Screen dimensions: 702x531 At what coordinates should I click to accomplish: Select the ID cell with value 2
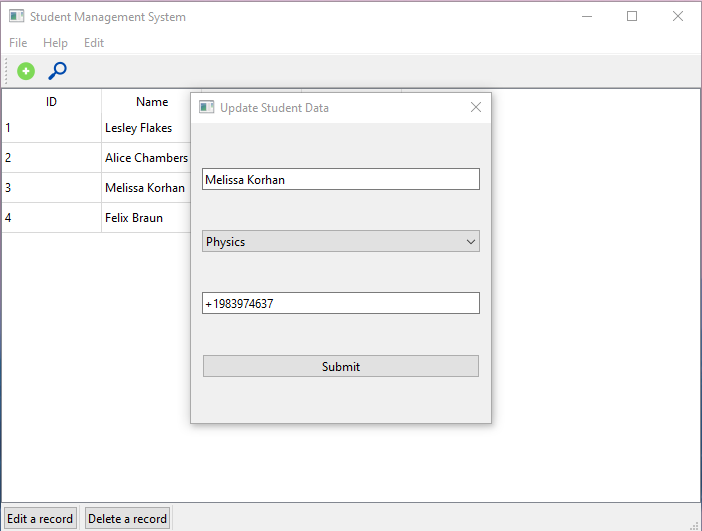coord(51,158)
